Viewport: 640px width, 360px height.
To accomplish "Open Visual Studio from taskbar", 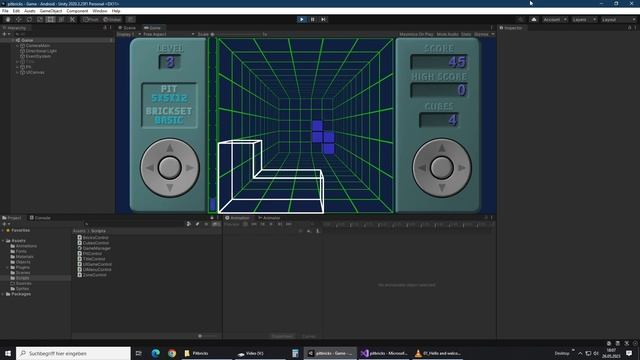I will click(x=384, y=353).
